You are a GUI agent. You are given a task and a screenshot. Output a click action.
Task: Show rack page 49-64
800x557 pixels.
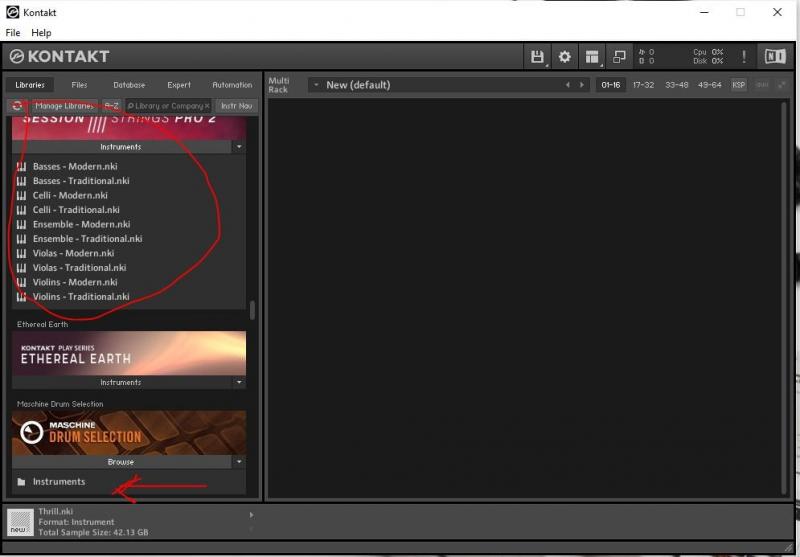[x=710, y=85]
